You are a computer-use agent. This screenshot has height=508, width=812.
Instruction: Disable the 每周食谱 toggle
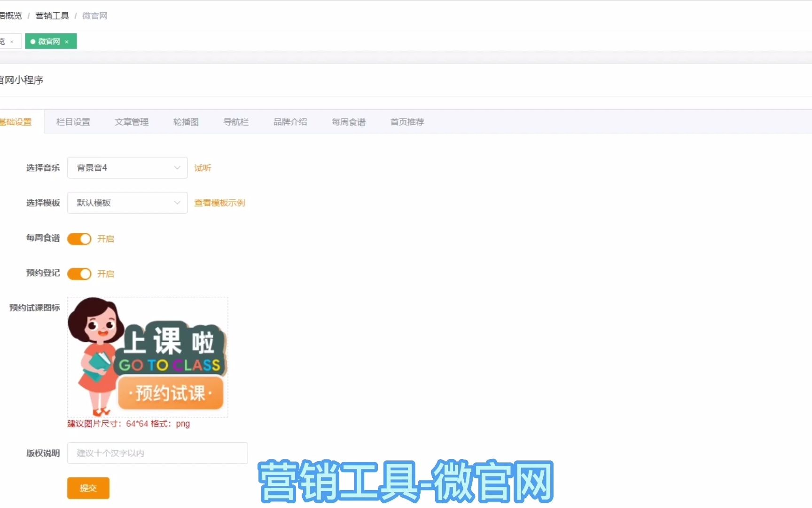pyautogui.click(x=79, y=238)
